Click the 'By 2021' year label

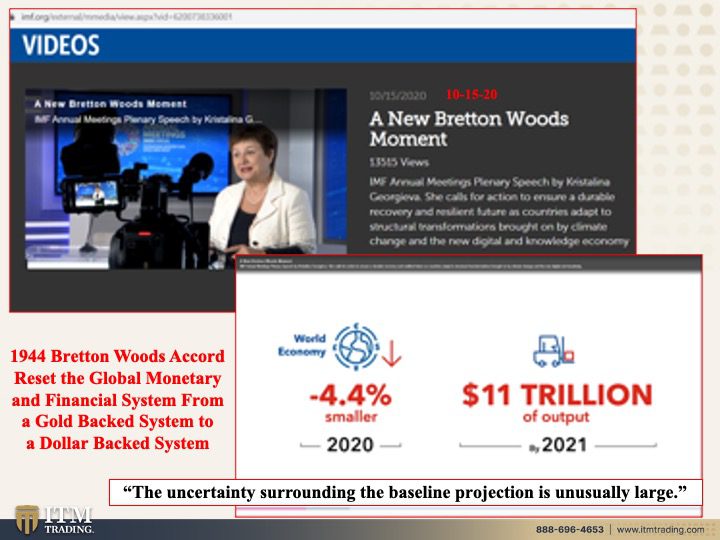[558, 445]
